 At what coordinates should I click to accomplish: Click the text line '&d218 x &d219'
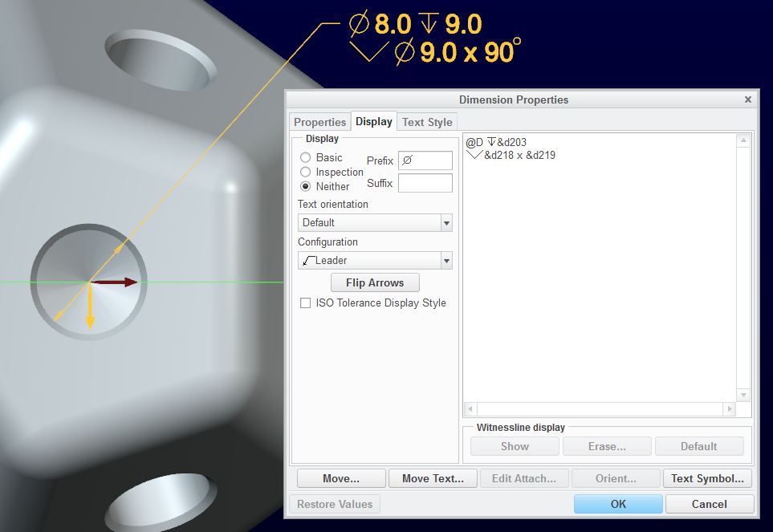point(511,155)
